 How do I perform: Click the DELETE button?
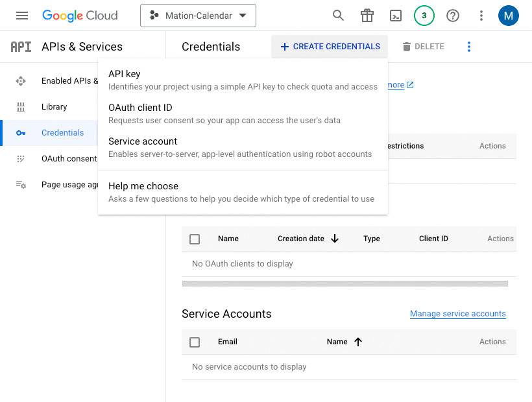(424, 47)
